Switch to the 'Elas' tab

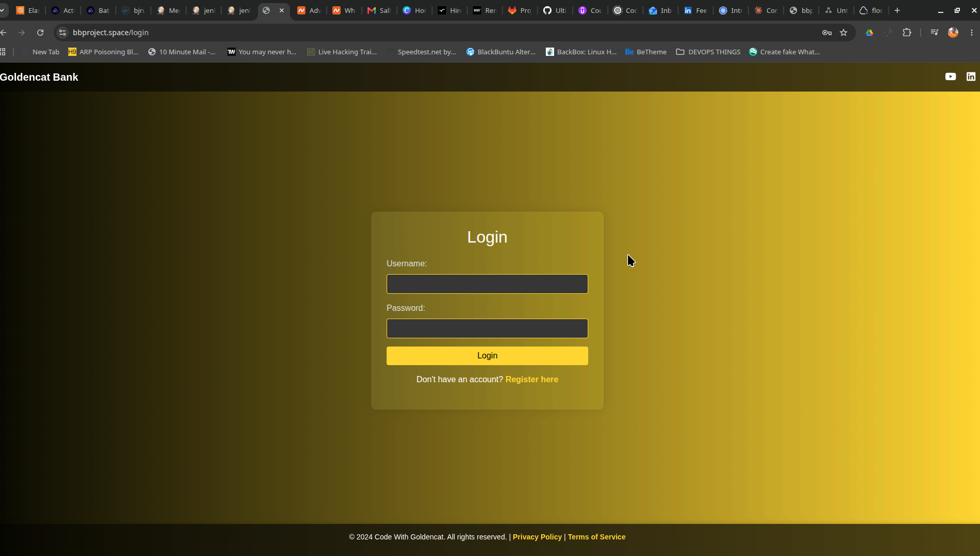pos(28,10)
